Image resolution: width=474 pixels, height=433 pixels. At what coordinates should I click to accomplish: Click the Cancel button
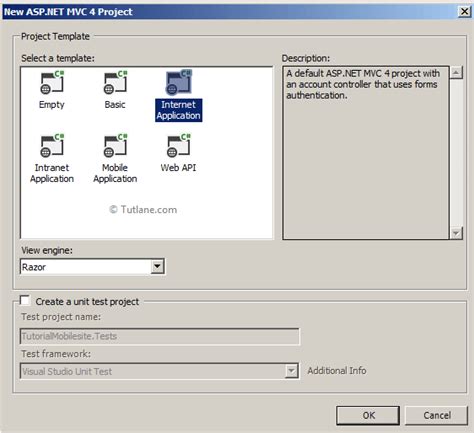(437, 415)
